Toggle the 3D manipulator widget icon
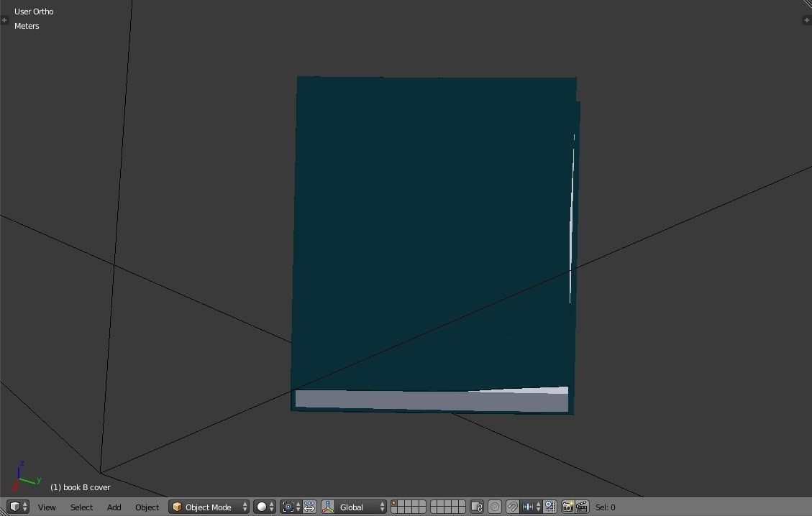This screenshot has height=516, width=812. point(328,507)
